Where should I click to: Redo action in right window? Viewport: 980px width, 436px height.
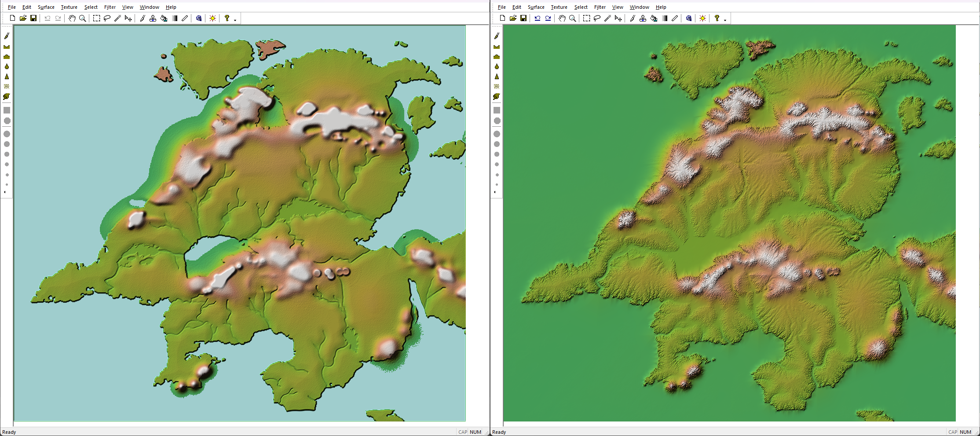coord(548,18)
